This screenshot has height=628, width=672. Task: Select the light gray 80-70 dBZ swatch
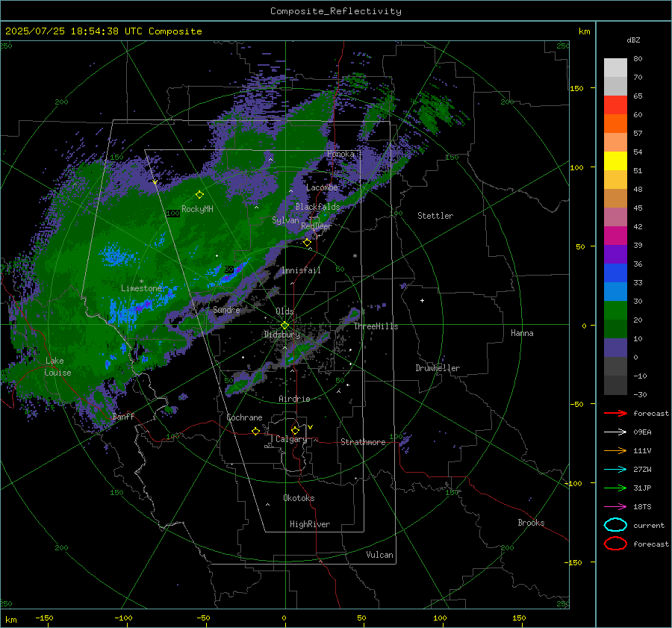615,68
